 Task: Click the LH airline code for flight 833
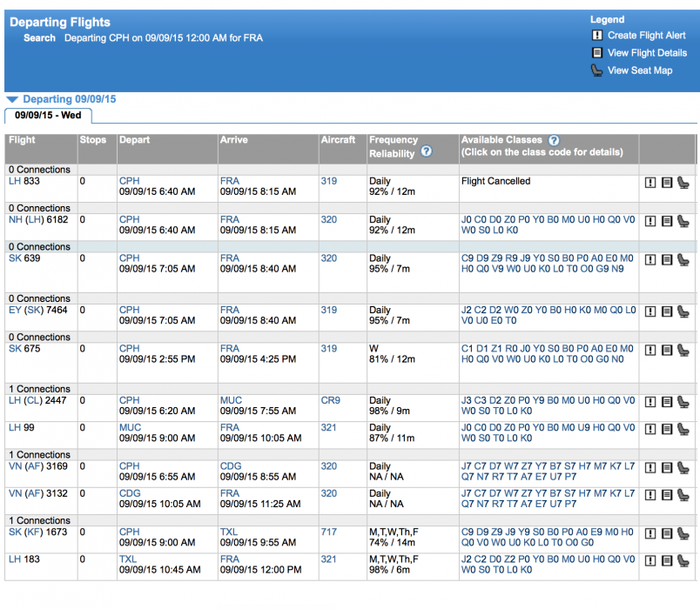point(14,182)
